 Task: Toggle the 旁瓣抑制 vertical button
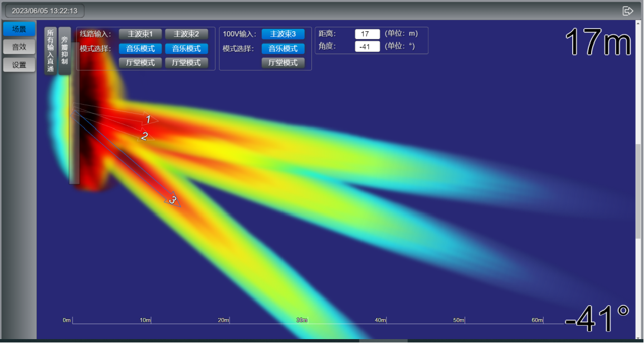(65, 51)
